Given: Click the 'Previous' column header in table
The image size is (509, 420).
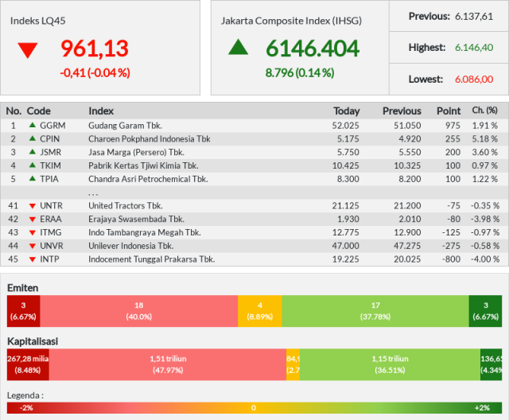Looking at the screenshot, I should [402, 111].
